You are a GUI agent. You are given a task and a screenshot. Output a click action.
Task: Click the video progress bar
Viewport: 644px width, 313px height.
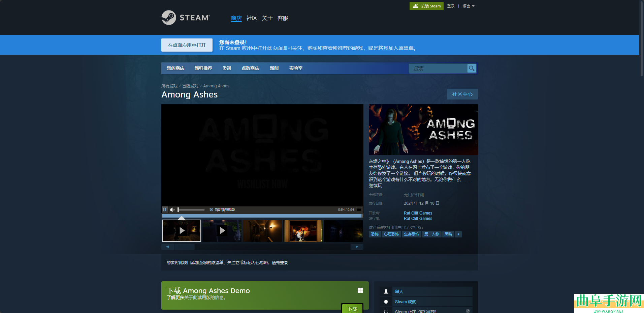click(262, 216)
